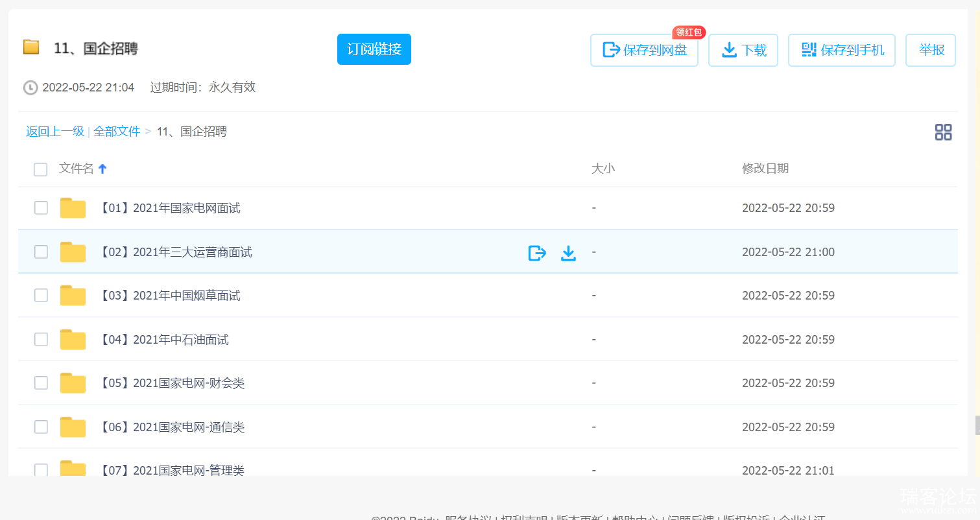Open folder icon of 【07】2021国家电网-管理类

[x=73, y=469]
